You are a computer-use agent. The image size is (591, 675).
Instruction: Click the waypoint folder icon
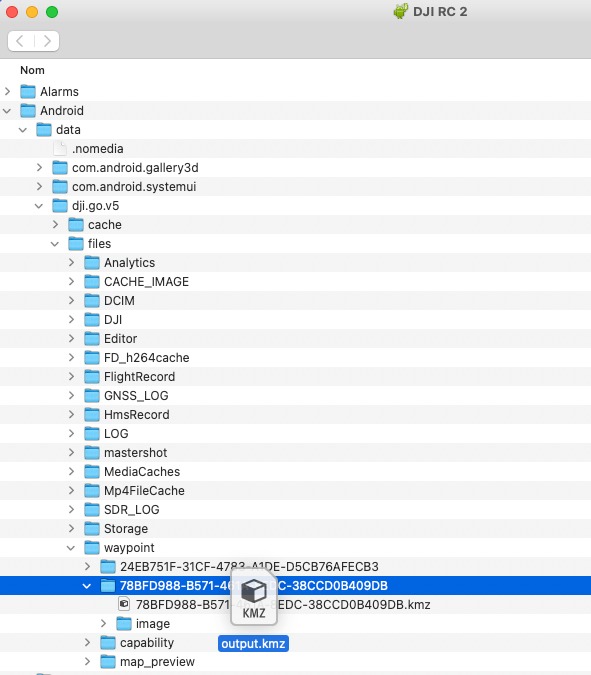92,548
